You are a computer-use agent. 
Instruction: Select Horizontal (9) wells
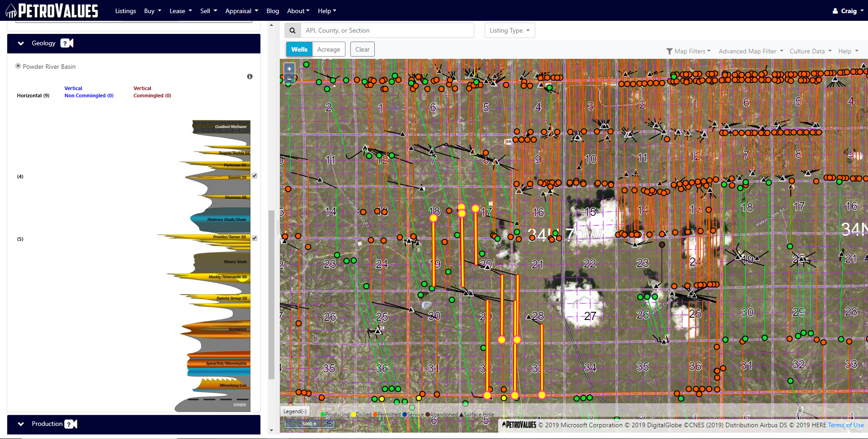point(33,95)
